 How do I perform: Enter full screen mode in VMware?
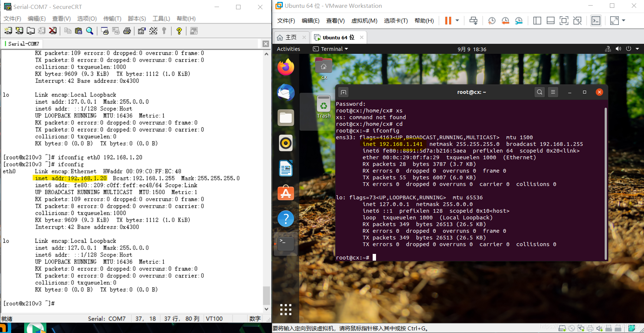pyautogui.click(x=564, y=21)
